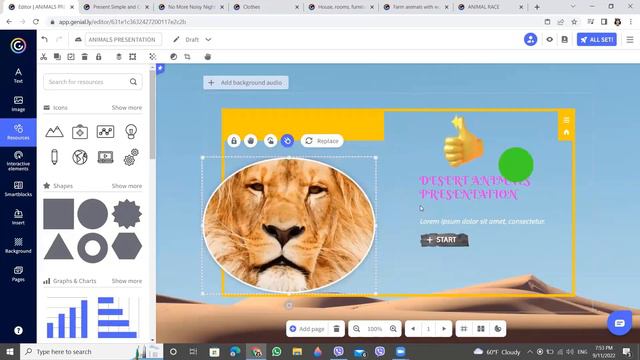Insert the triangle shape
Viewport: 640px width, 360px height.
(59, 247)
